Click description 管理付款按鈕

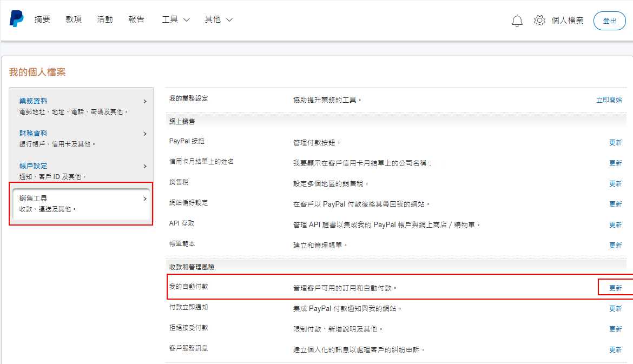pyautogui.click(x=316, y=142)
